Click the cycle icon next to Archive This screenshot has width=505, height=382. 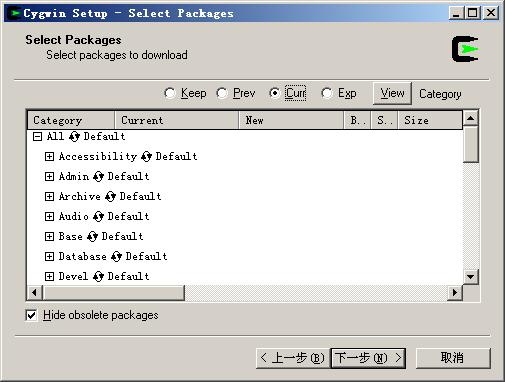[x=110, y=196]
